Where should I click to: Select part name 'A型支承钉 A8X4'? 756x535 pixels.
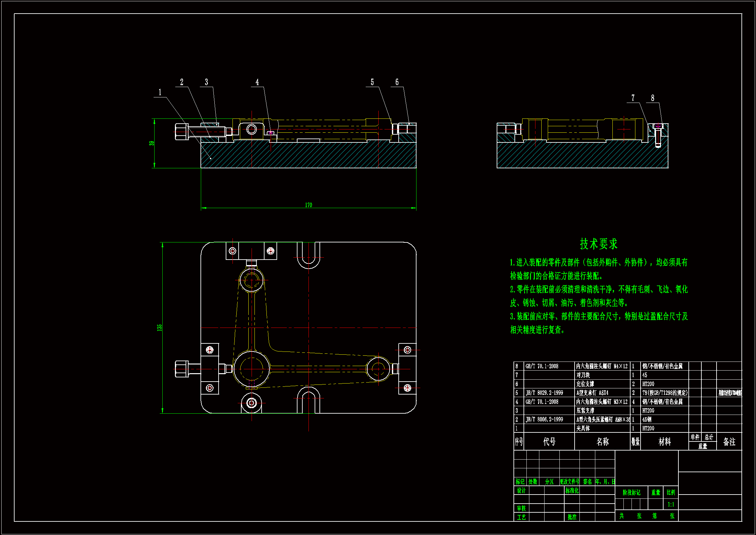[x=592, y=393]
